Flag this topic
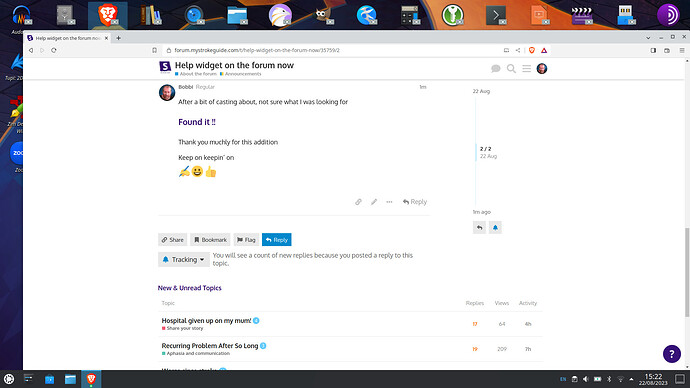Viewport: 690px width, 388px height. point(246,240)
